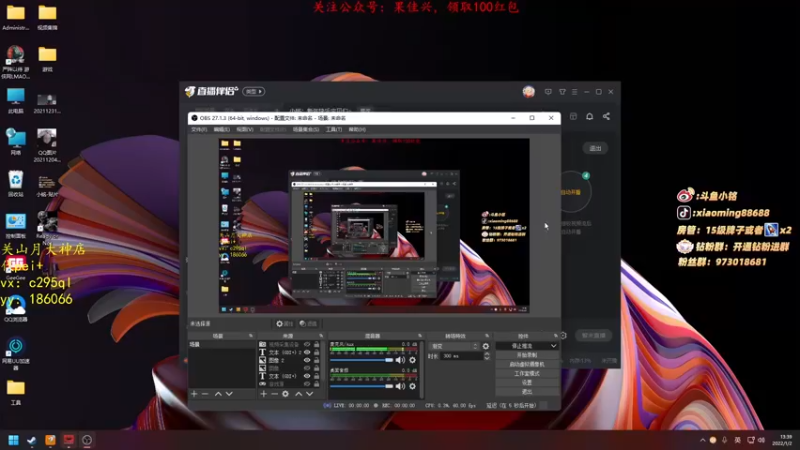Click the Start Recording button
The image size is (800, 450).
[527, 355]
